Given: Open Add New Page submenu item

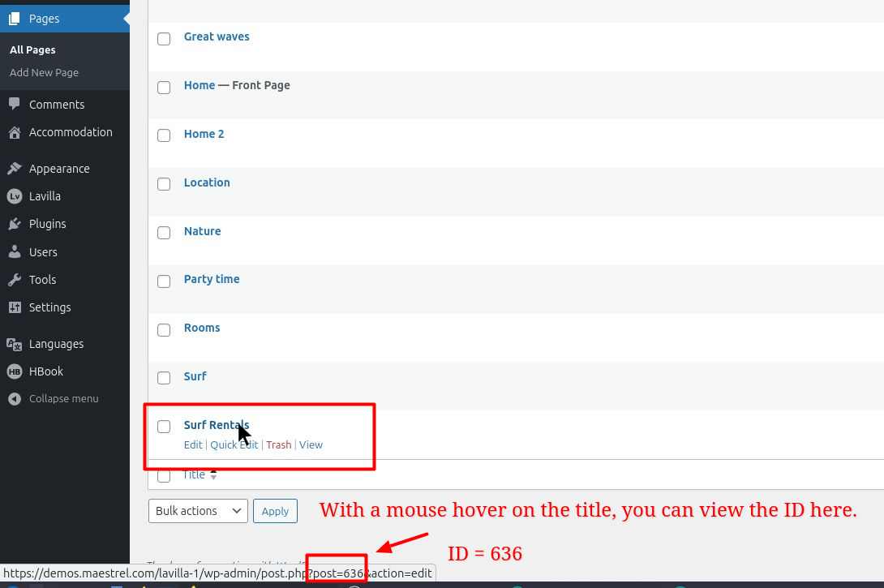Looking at the screenshot, I should 45,73.
